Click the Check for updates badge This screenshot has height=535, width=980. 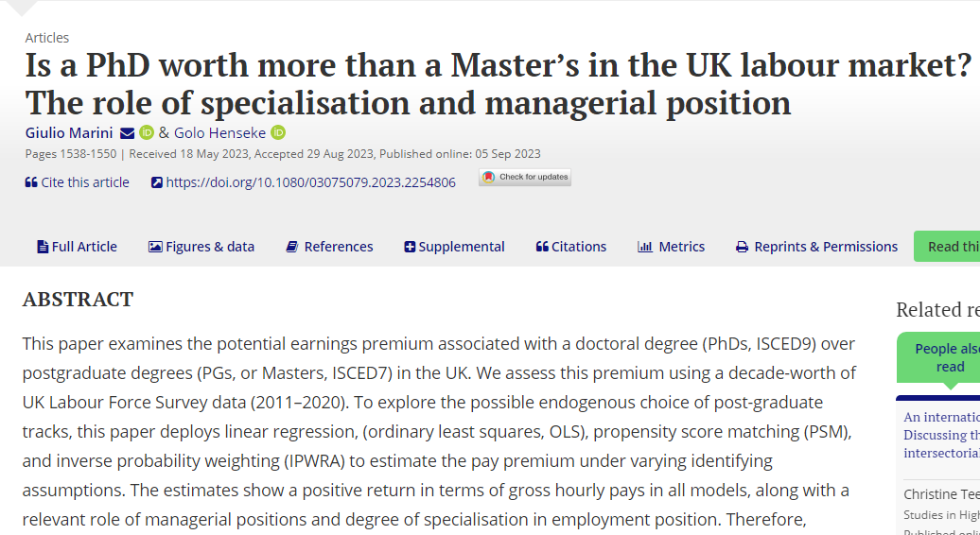pos(525,178)
